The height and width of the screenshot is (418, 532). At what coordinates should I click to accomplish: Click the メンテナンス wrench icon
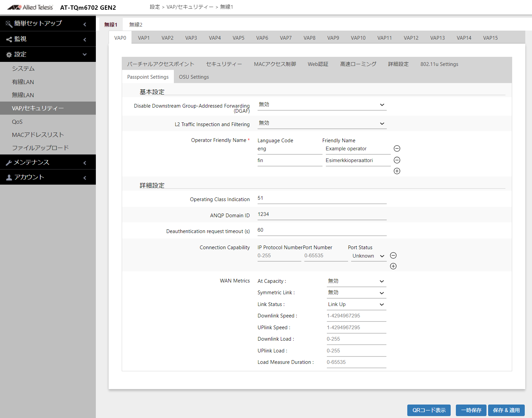[9, 163]
